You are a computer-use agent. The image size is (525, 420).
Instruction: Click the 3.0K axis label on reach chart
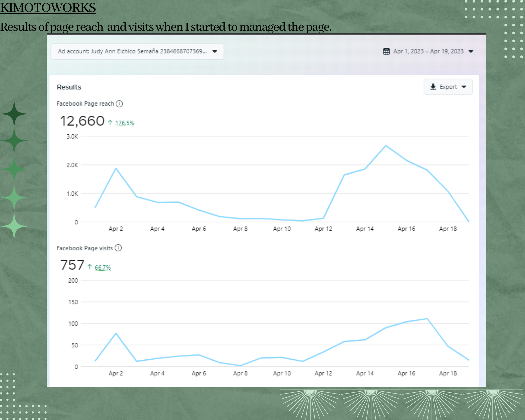72,136
